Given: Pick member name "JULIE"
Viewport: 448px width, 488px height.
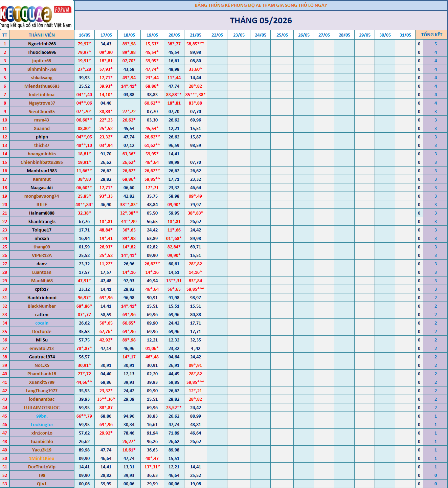Looking at the screenshot, I should coord(42,204).
